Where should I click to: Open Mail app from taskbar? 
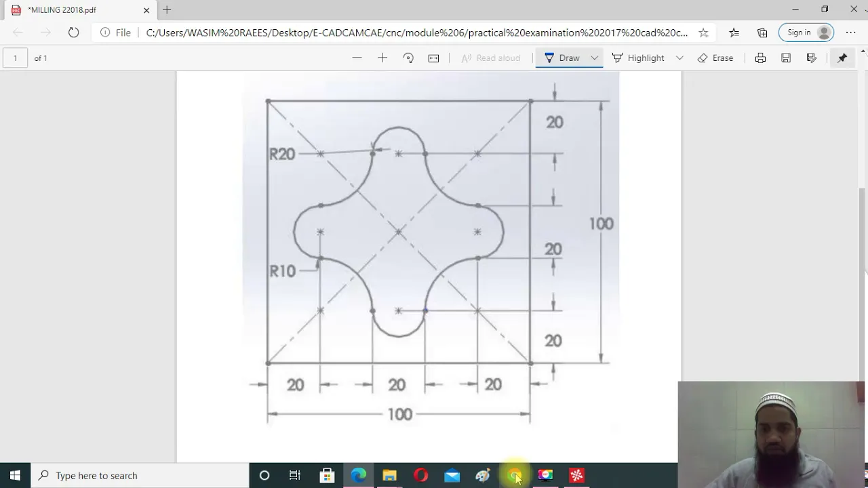click(x=452, y=476)
